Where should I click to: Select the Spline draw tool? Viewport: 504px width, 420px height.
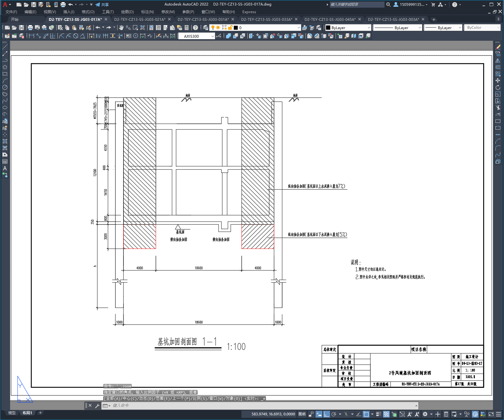(x=5, y=101)
